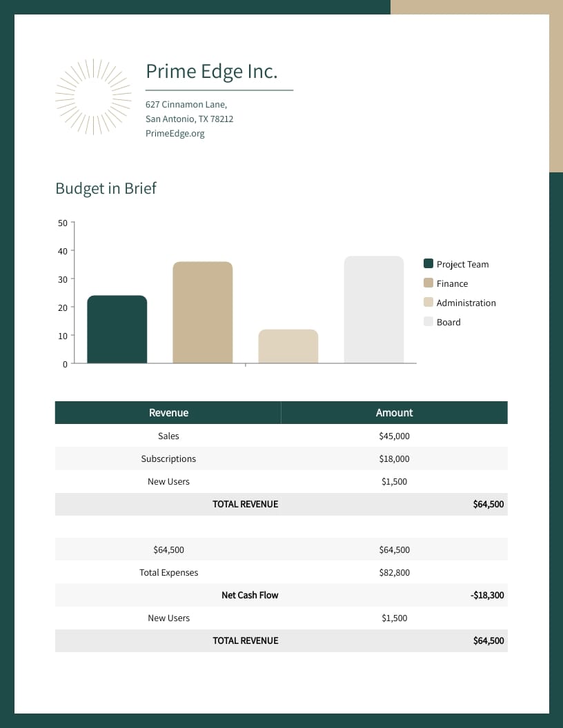The height and width of the screenshot is (728, 563).
Task: Click the sunburst logo icon
Action: (x=93, y=97)
